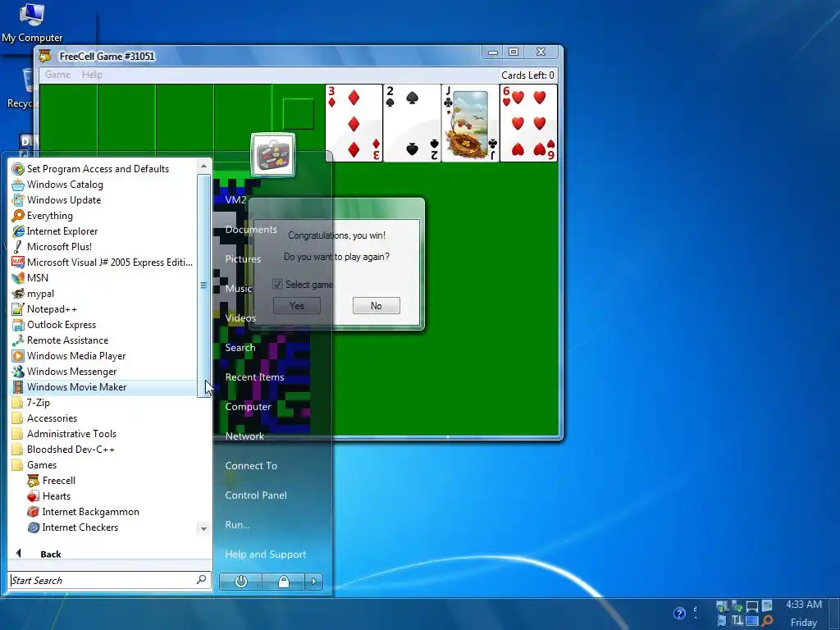
Task: Open Control Panel from Start menu
Action: [256, 495]
